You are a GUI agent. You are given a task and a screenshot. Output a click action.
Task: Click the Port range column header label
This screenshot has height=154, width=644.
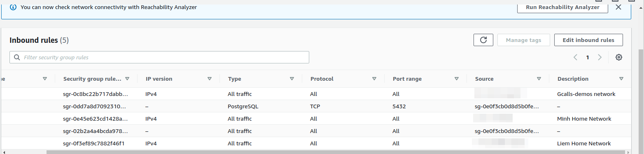tap(407, 79)
